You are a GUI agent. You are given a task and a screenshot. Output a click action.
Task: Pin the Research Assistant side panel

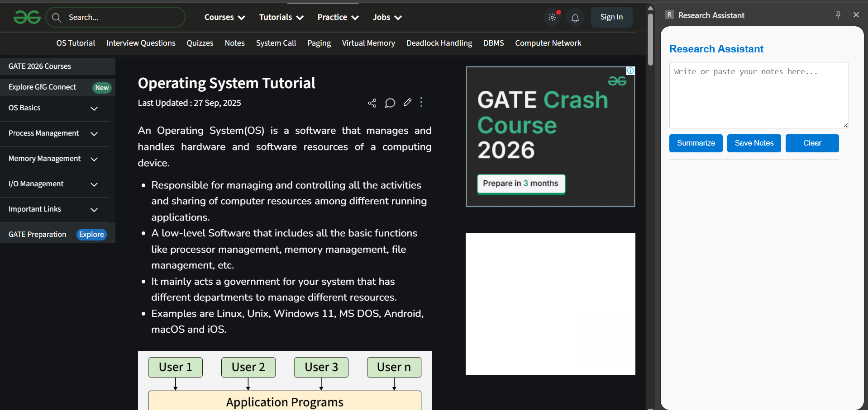[838, 15]
